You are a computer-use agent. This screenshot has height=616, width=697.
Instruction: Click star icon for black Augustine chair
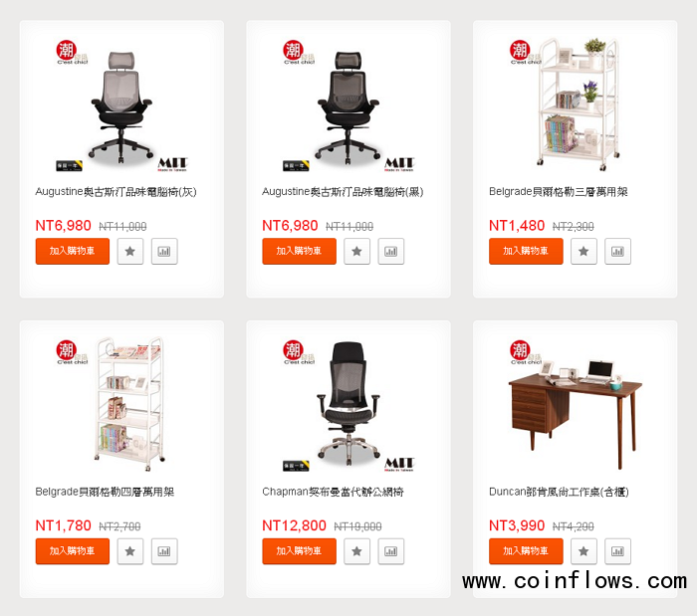tap(356, 252)
